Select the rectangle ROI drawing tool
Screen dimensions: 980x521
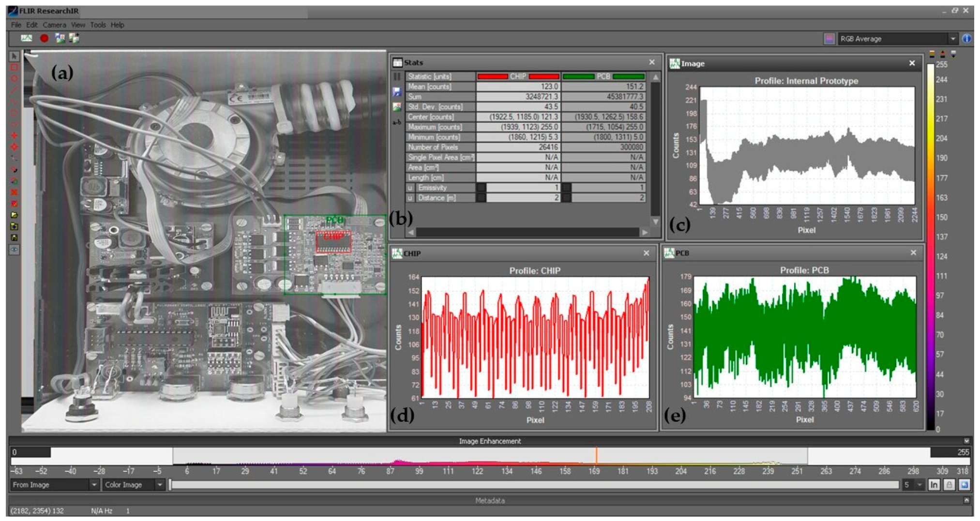click(x=14, y=68)
